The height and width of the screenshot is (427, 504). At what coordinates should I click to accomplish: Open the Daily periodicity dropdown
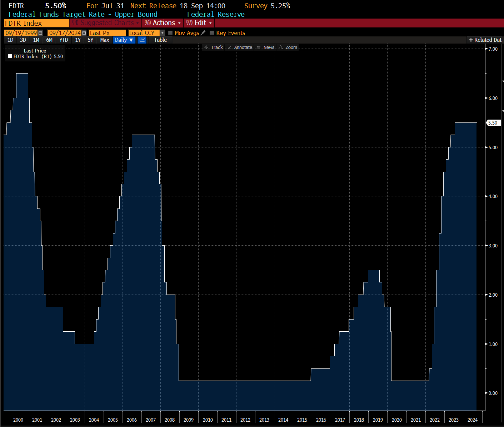point(124,40)
